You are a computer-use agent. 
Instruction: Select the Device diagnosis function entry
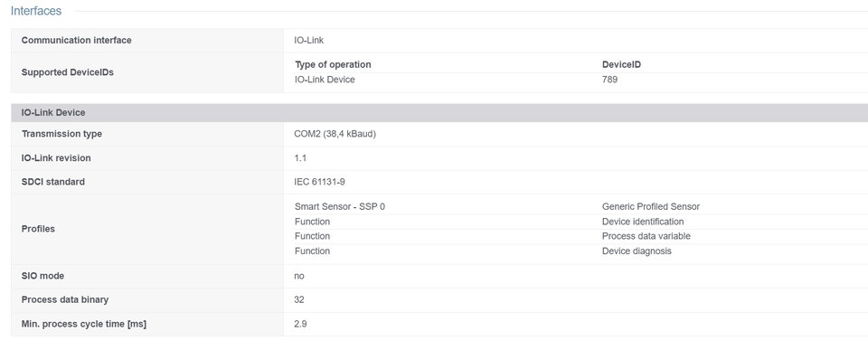637,251
